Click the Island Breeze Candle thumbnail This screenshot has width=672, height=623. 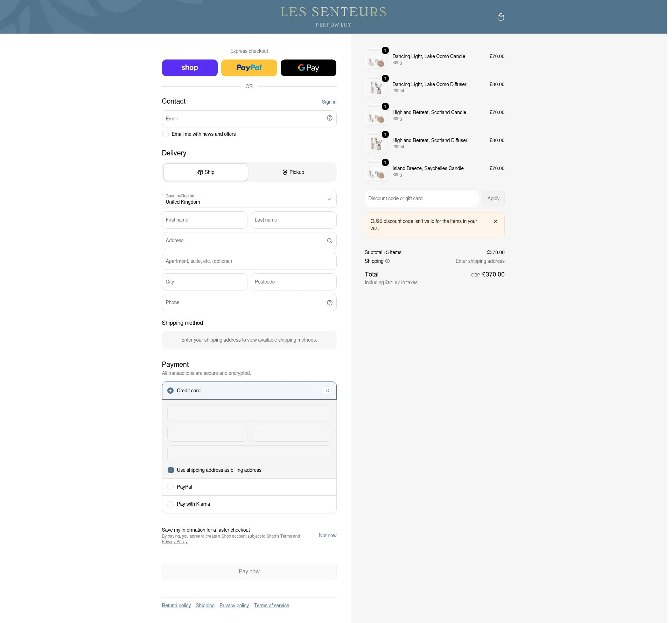[376, 172]
